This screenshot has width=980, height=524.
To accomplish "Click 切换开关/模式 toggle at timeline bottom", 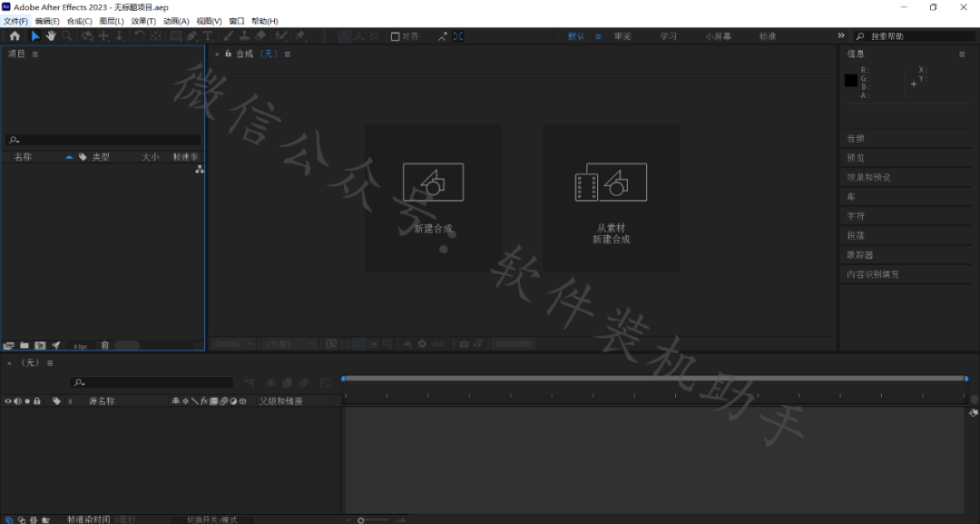I will tap(211, 519).
